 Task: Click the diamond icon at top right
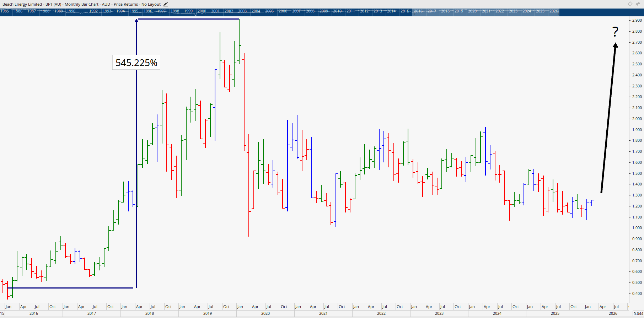630,4
